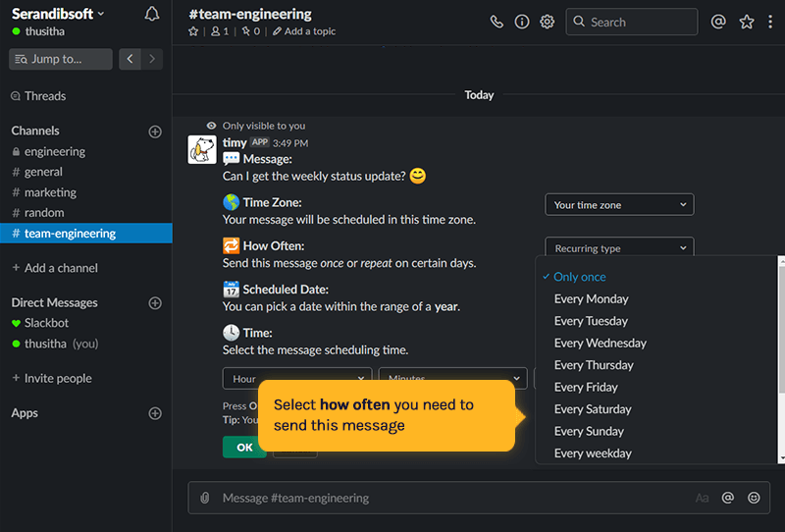The image size is (785, 532).
Task: Click the timy app name
Action: pyautogui.click(x=235, y=142)
